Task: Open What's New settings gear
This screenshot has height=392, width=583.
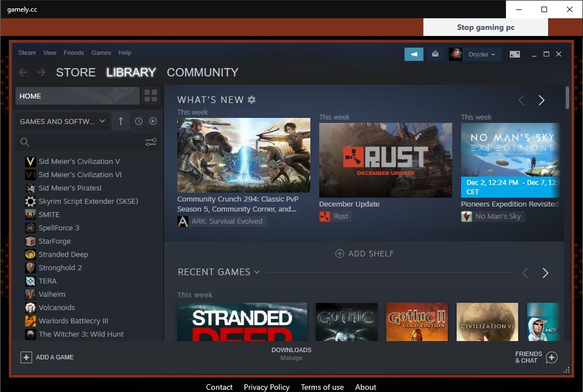Action: (252, 100)
